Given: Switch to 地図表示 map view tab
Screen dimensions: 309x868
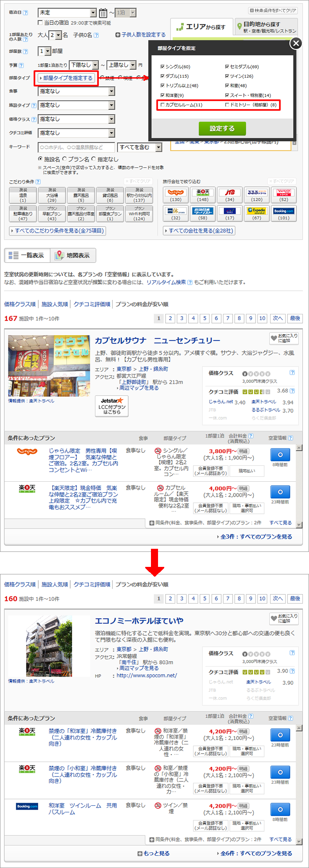Looking at the screenshot, I should pyautogui.click(x=73, y=256).
